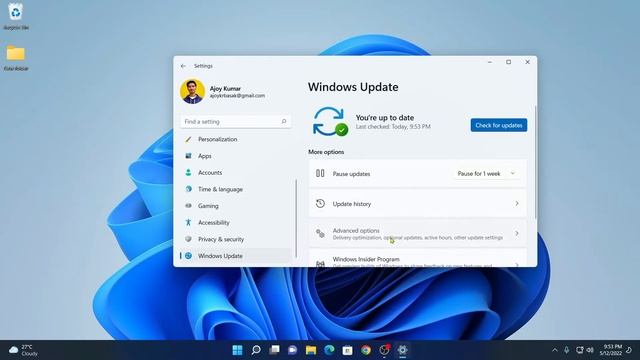Click the back arrow in Settings

[x=183, y=66]
